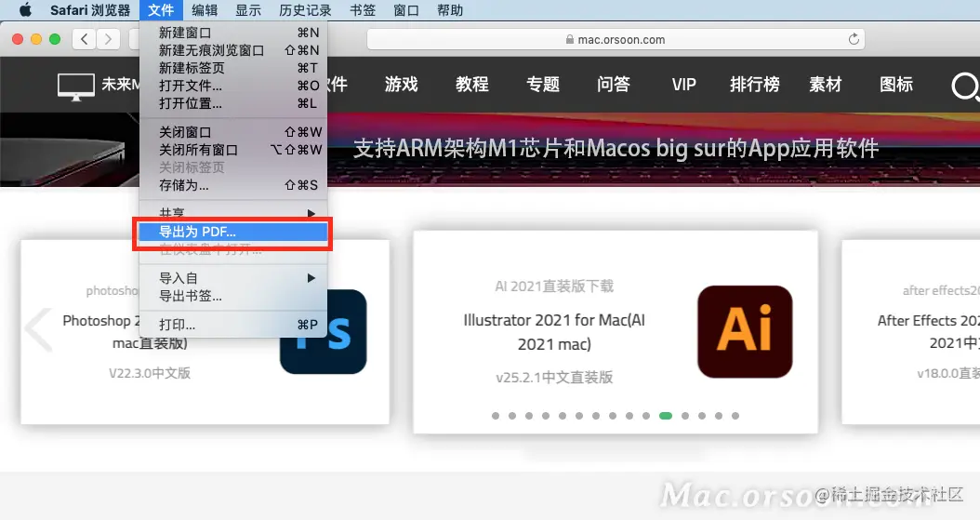This screenshot has height=520, width=980.
Task: Open the 历史记录 menu
Action: click(x=305, y=10)
